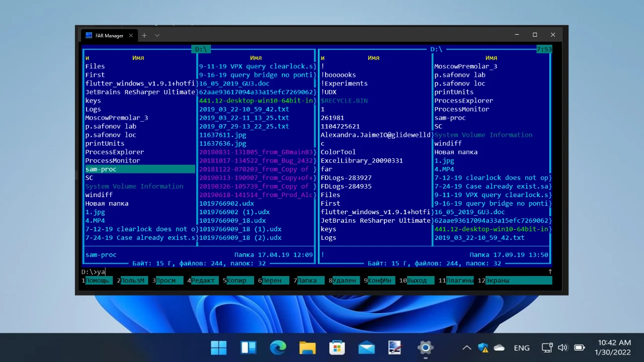
Task: Show hidden tray icons chevron
Action: tap(467, 347)
